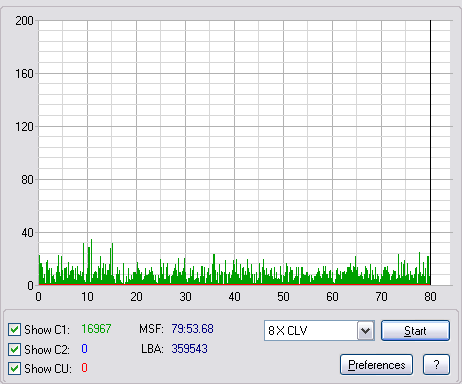Toggle the Show C2 checkbox

(x=14, y=349)
